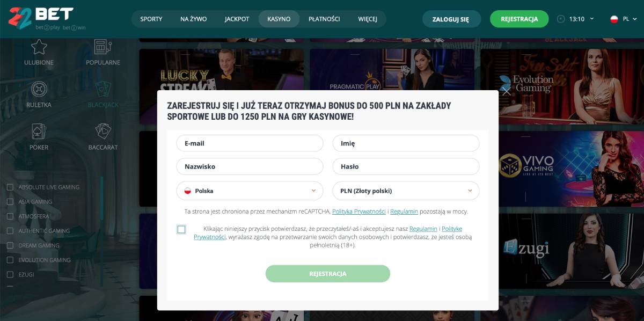Check the Evolution Gaming provider filter
The height and width of the screenshot is (321, 644).
[x=10, y=260]
